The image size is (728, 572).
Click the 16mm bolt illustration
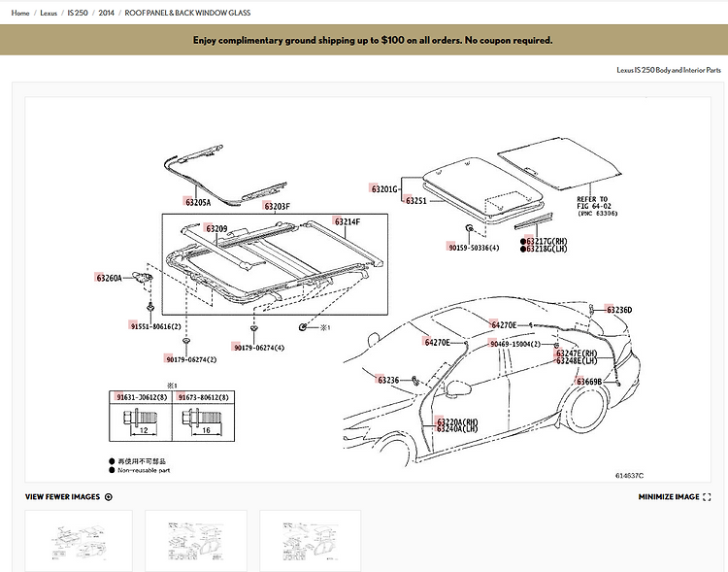coord(204,421)
